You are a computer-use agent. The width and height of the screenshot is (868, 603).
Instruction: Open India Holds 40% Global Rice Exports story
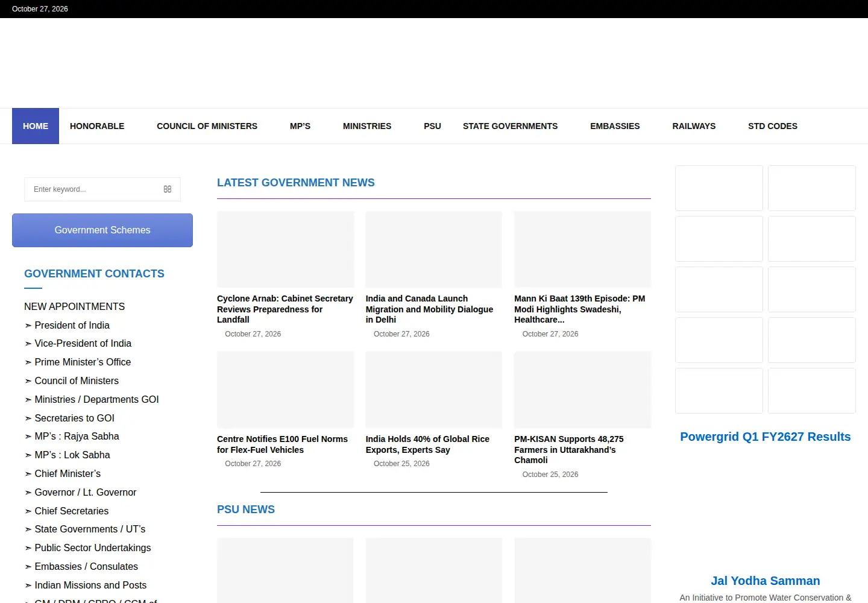click(x=427, y=444)
